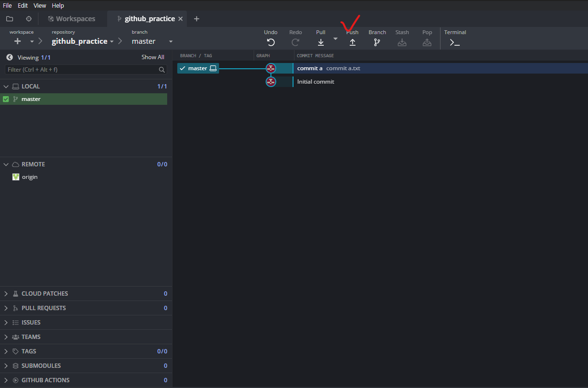Select the Initial commit row
Viewport: 588px width, 388px height.
pyautogui.click(x=380, y=82)
